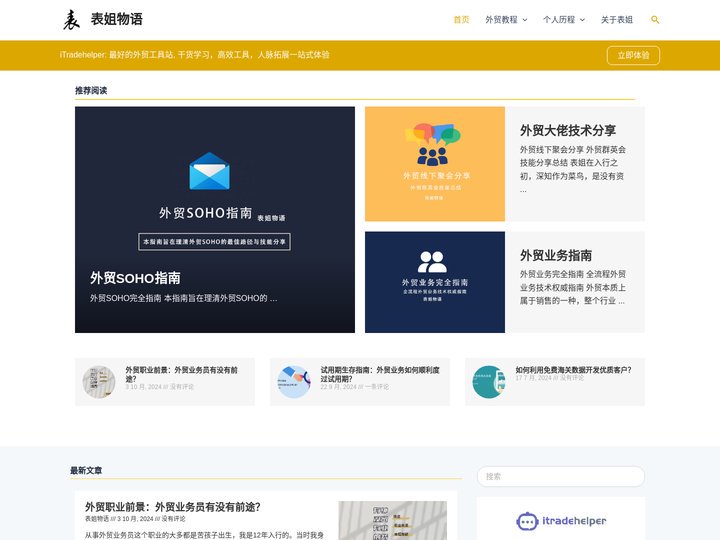Click the 表姐物语 site title
This screenshot has height=540, width=720.
click(117, 19)
